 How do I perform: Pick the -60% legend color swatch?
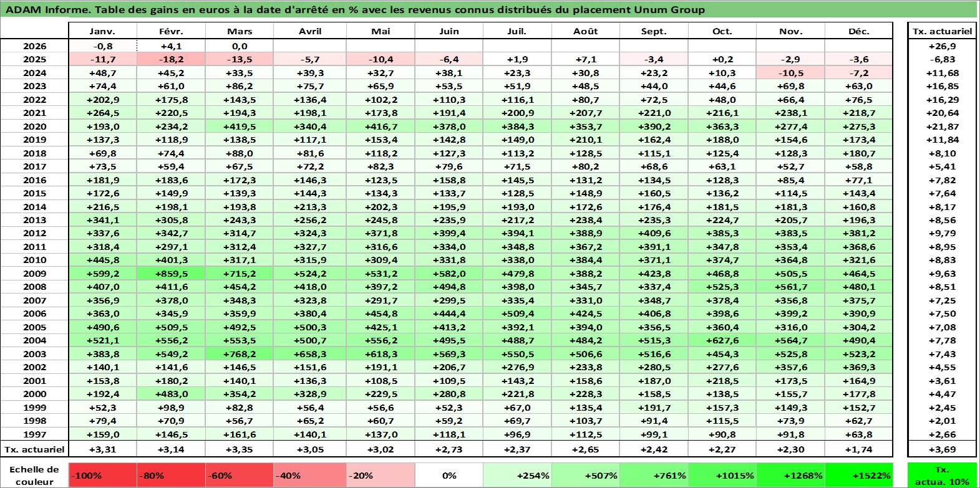[x=240, y=475]
